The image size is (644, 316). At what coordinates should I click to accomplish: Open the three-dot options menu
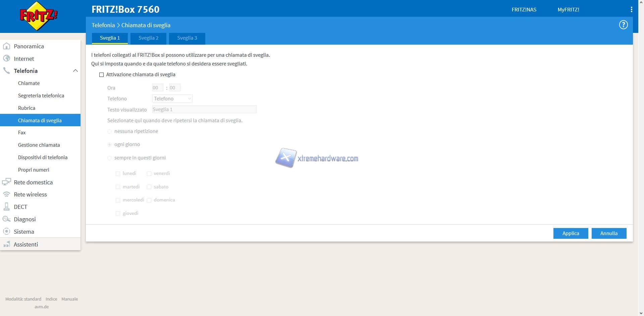631,10
